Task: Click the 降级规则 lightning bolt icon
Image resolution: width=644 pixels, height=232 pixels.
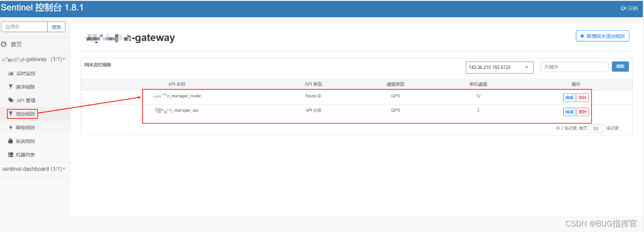Action: 11,127
